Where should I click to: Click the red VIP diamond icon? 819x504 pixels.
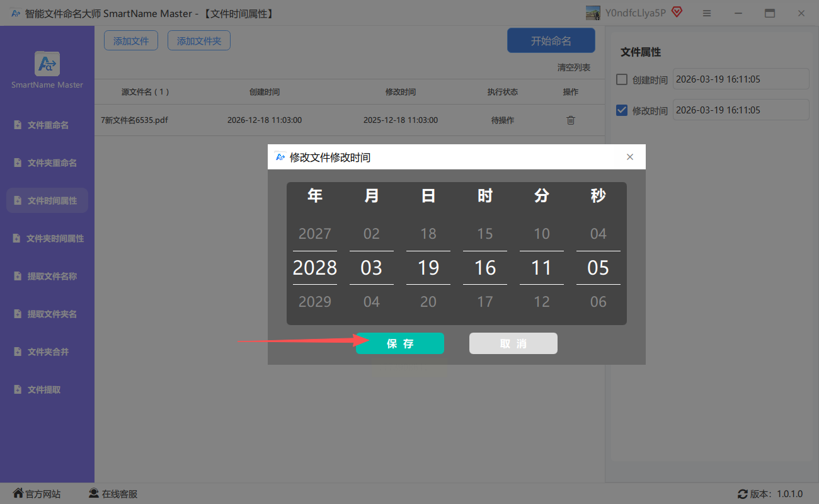[x=677, y=13]
